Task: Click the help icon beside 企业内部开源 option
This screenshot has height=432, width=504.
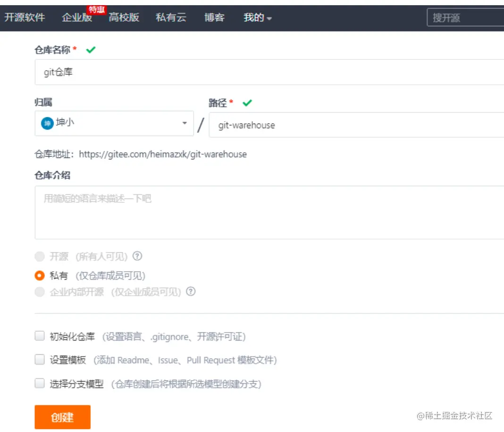Action: click(x=191, y=291)
